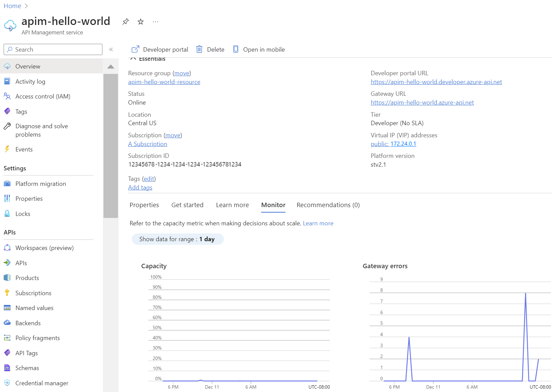Click the API Tags icon

coord(7,353)
